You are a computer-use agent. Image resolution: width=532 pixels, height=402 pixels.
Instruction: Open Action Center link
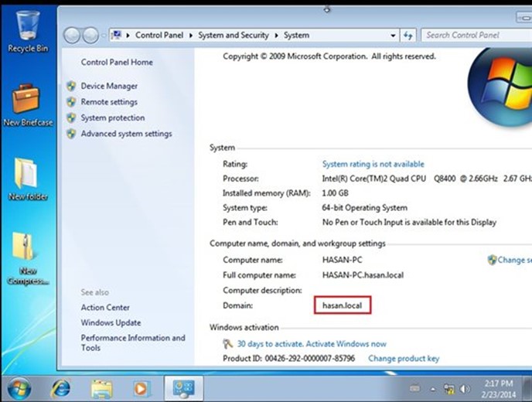105,308
